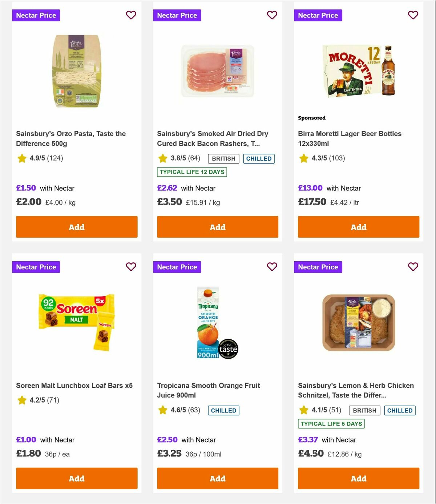Screen dimensions: 436x504
Task: Click the Nectar Price badge on the Tropicana card
Action: point(177,267)
